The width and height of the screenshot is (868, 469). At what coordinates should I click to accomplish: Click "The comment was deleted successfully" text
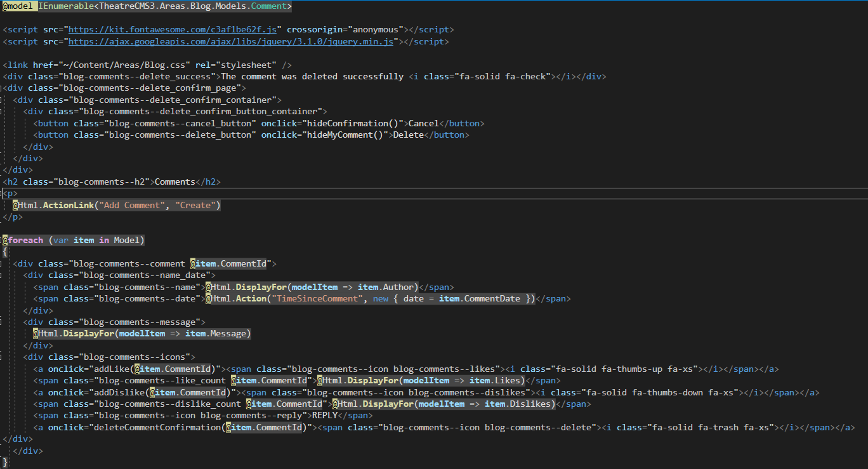[x=312, y=76]
